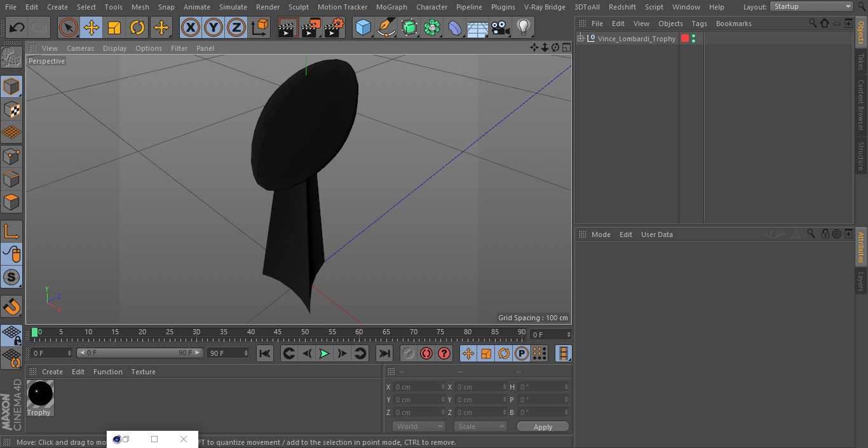
Task: Click the rotation H input field
Action: click(x=544, y=387)
